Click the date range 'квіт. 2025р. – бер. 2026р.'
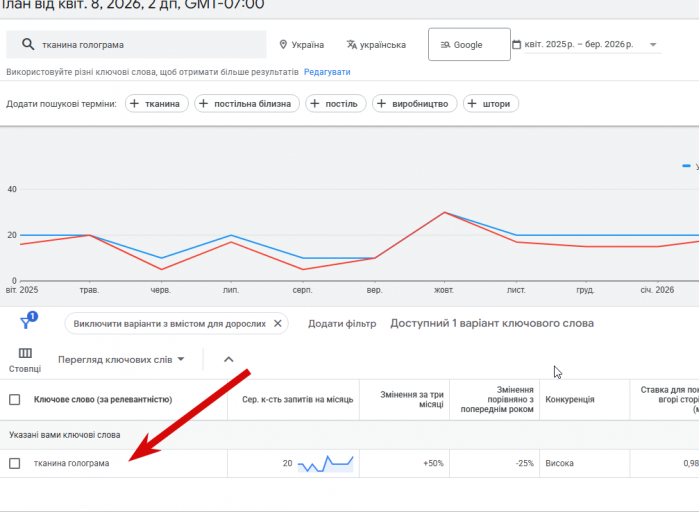The width and height of the screenshot is (699, 512). (579, 44)
